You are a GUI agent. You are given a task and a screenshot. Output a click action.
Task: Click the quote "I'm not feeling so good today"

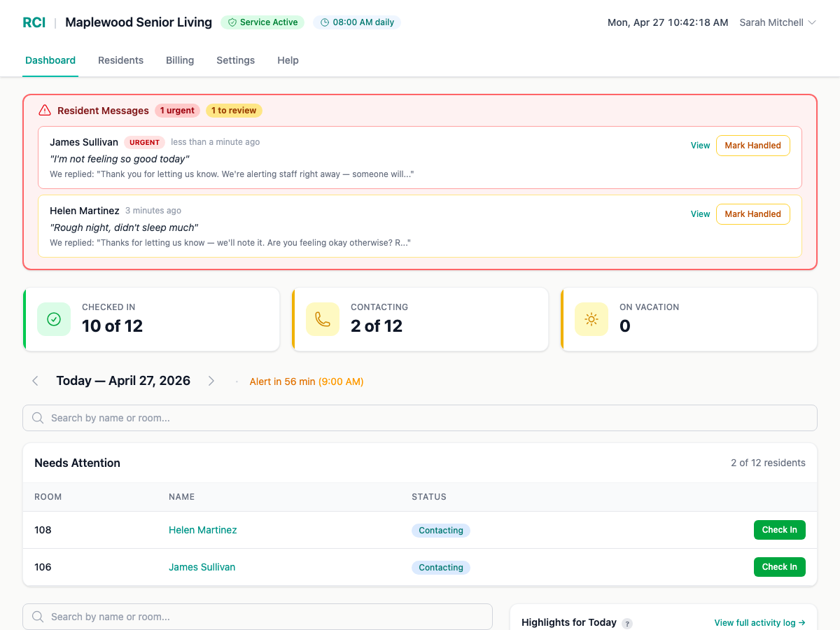(120, 159)
